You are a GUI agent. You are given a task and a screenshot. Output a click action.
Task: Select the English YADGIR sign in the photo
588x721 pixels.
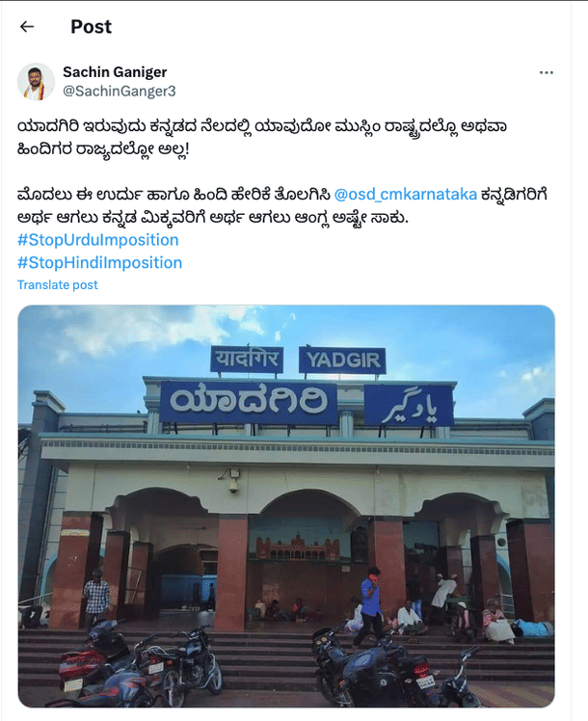click(x=342, y=360)
